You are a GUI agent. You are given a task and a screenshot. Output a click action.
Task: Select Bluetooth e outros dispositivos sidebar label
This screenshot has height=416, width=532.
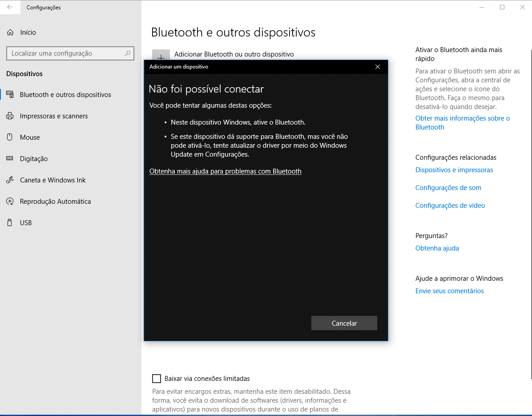tap(65, 95)
